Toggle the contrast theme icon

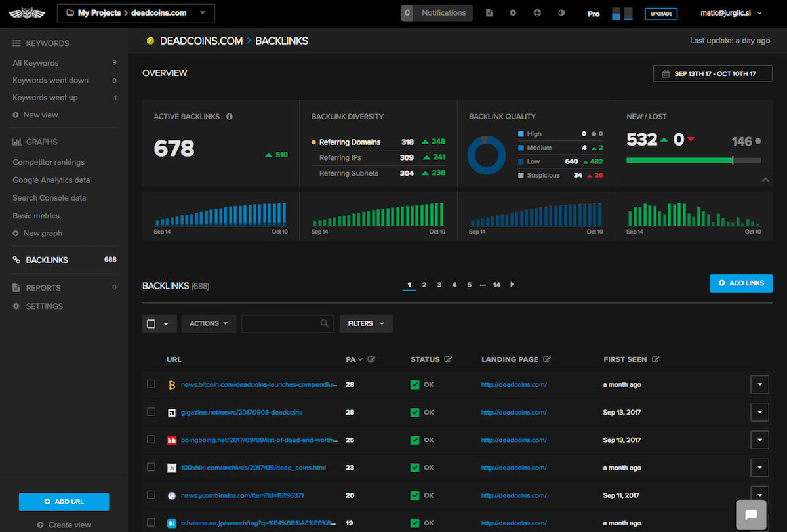561,13
